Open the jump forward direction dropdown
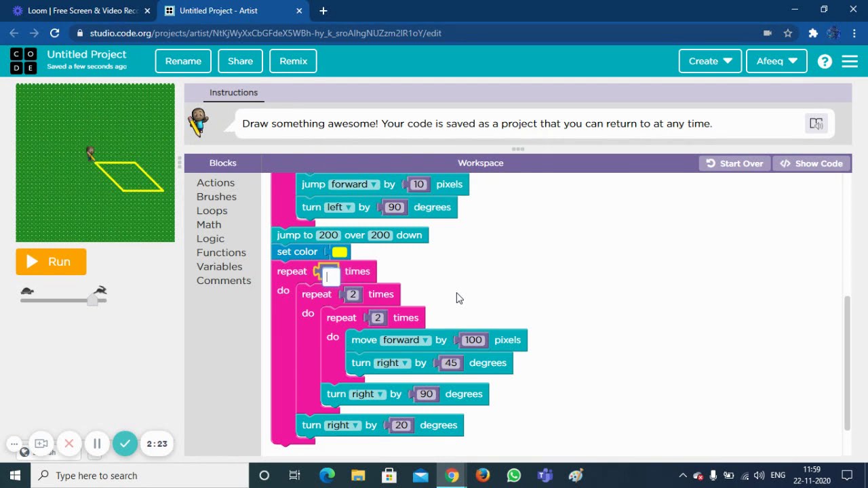Image resolution: width=868 pixels, height=488 pixels. pos(354,184)
